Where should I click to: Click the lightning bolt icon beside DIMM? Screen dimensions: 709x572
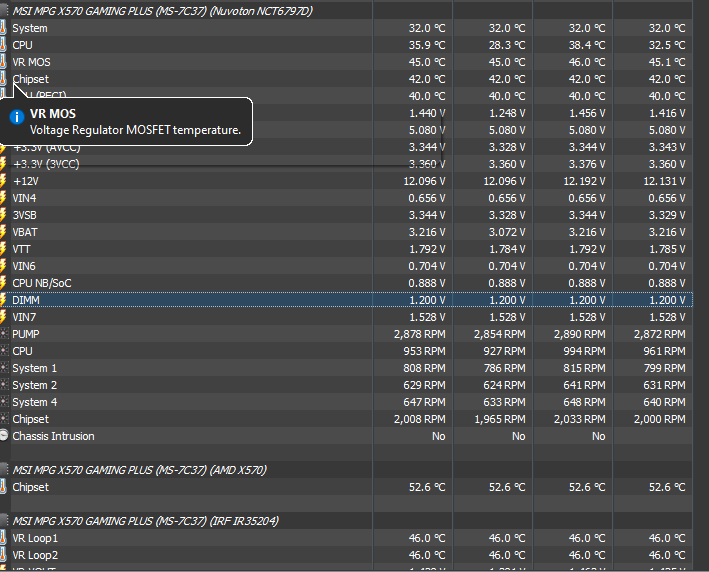tap(3, 300)
